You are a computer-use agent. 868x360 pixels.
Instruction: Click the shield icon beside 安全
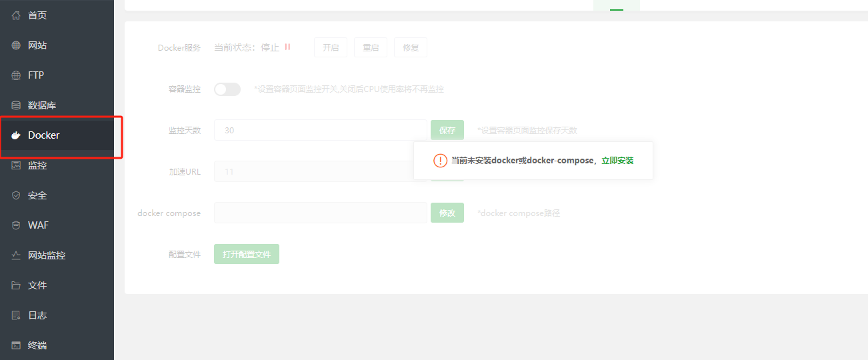click(17, 195)
